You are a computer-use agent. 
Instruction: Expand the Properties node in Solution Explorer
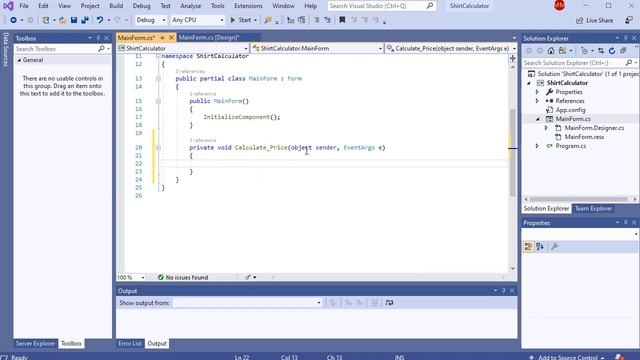pyautogui.click(x=538, y=92)
